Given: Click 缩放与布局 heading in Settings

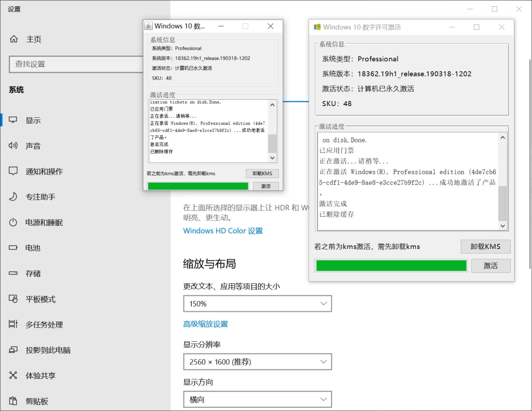Looking at the screenshot, I should click(209, 264).
